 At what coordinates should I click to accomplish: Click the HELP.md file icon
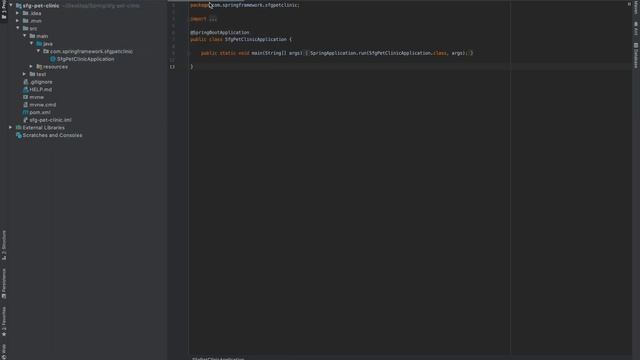pos(26,89)
